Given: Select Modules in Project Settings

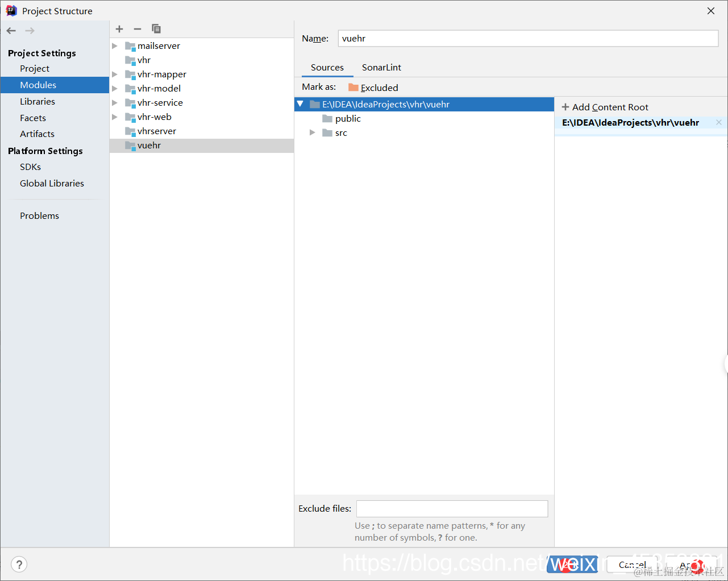Looking at the screenshot, I should 55,85.
